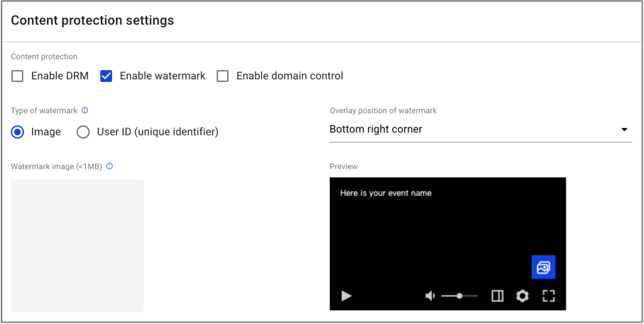Open the Bottom right corner position dropdown
644x324 pixels.
tap(480, 130)
